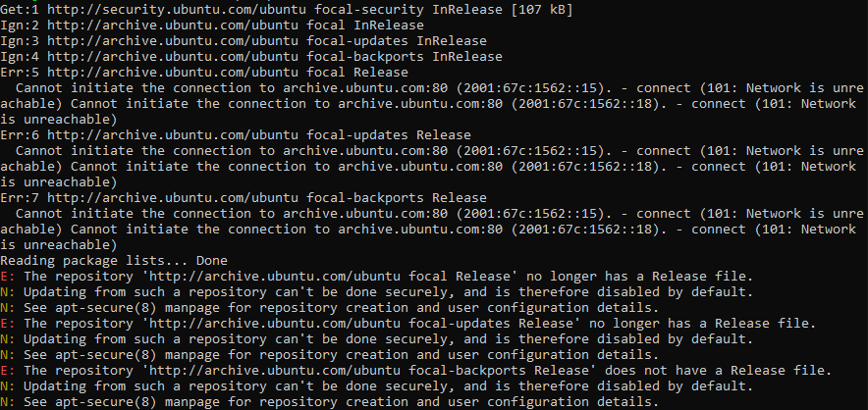Image resolution: width=868 pixels, height=410 pixels.
Task: Click the "Err:6" error label
Action: point(20,135)
